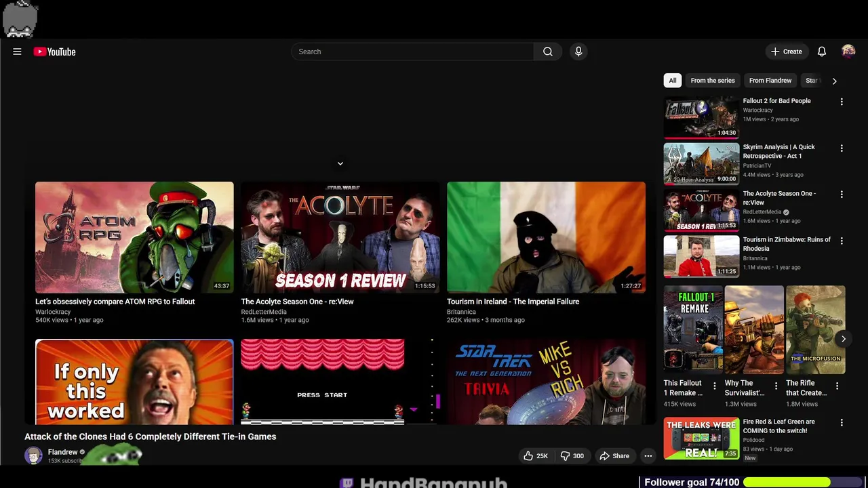Open the Press Start game thumbnail
868x488 pixels.
pyautogui.click(x=340, y=382)
